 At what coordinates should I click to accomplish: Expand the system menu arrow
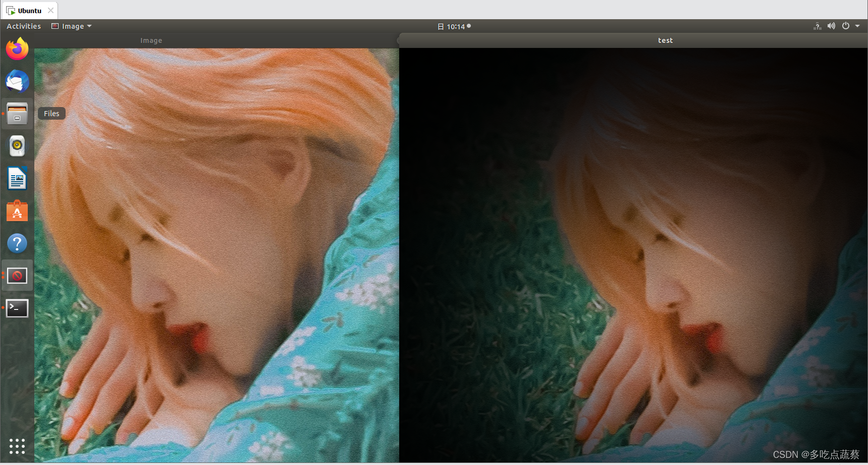[857, 26]
